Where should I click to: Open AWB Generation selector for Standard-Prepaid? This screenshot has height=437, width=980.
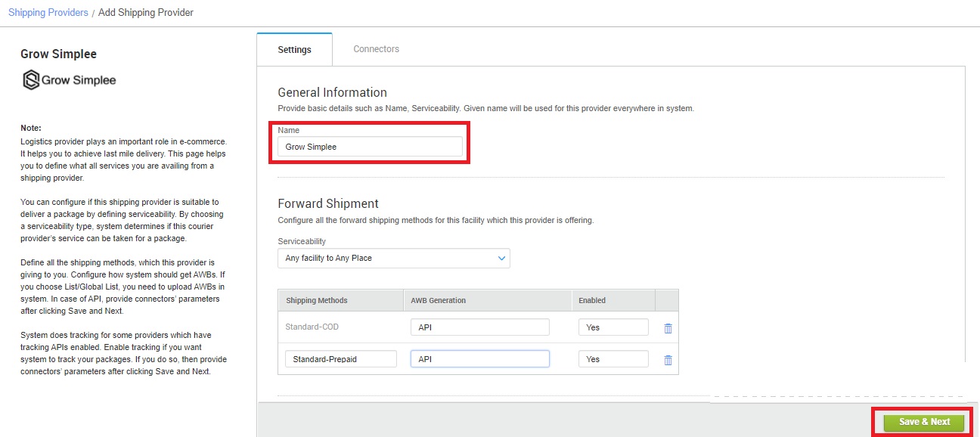pyautogui.click(x=480, y=359)
